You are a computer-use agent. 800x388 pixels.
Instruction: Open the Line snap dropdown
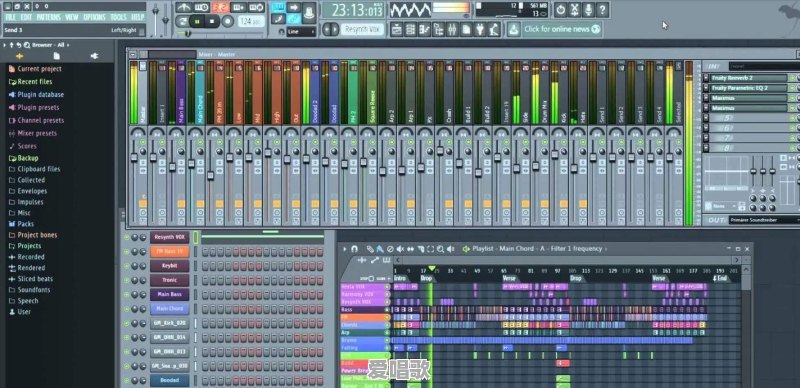click(301, 32)
